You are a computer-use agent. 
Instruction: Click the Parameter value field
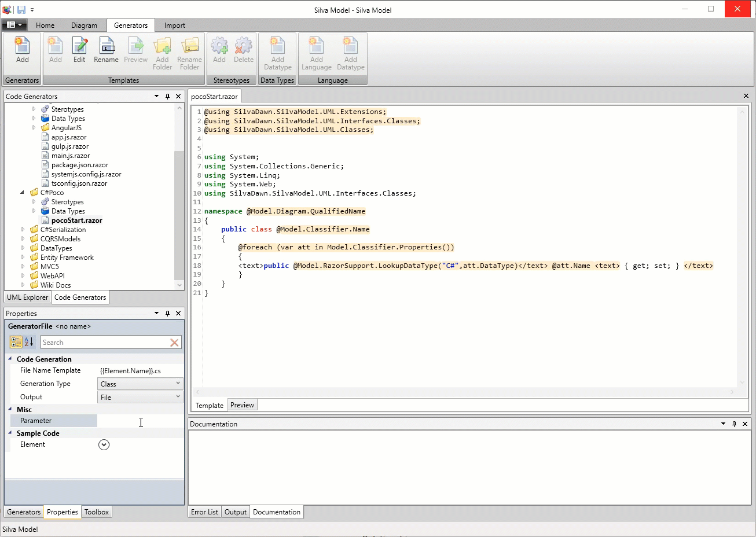(141, 421)
